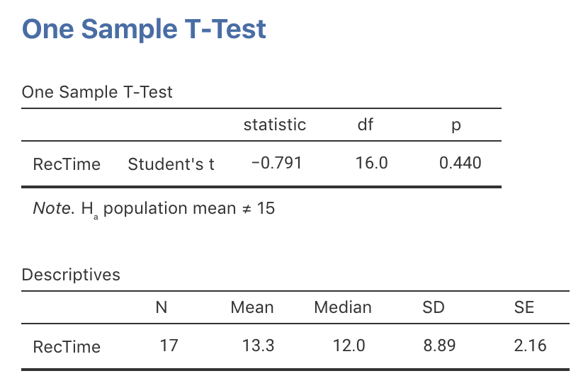Select the standard error value 2.16
Image resolution: width=588 pixels, height=388 pixels.
point(531,346)
